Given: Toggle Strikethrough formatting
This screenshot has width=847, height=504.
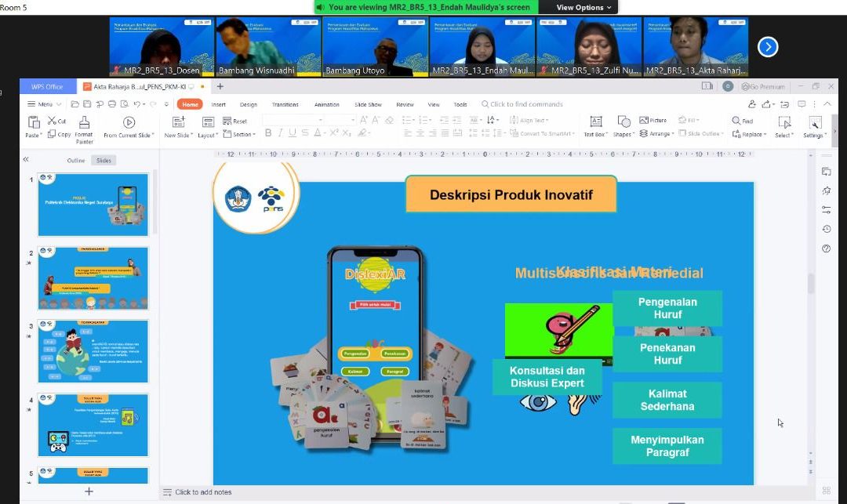Looking at the screenshot, I should 304,132.
